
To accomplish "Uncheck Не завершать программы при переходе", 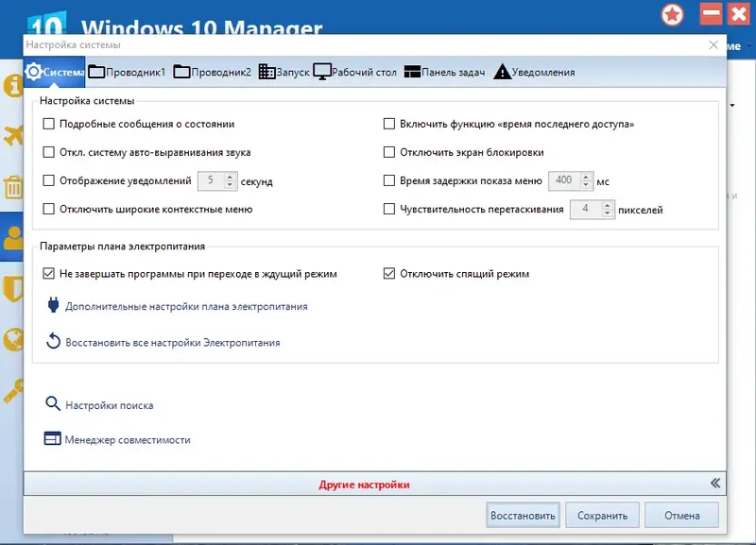I will 49,274.
